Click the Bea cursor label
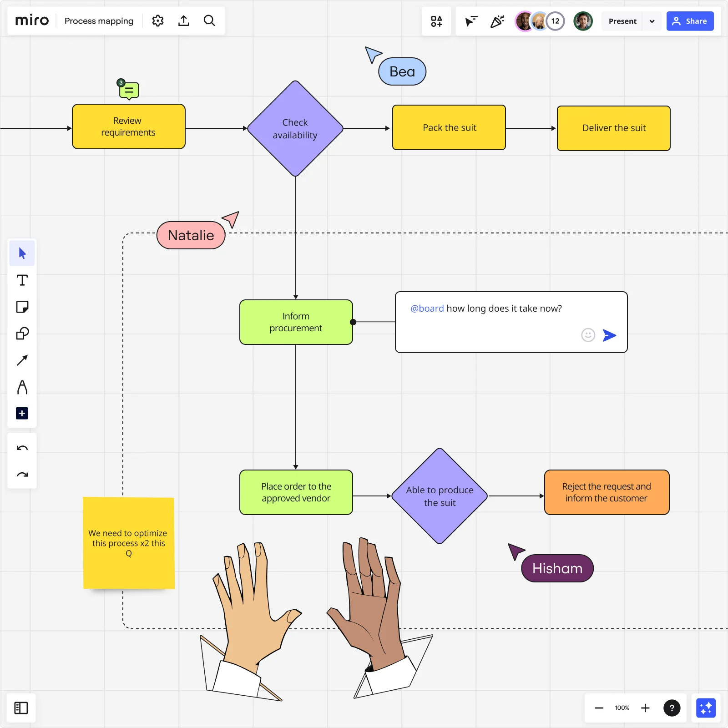728x728 pixels. pyautogui.click(x=402, y=71)
